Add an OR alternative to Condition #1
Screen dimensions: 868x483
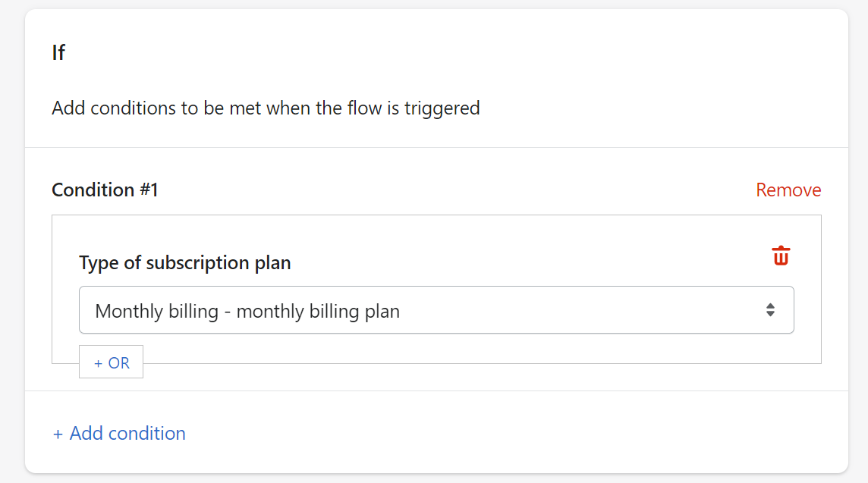112,362
